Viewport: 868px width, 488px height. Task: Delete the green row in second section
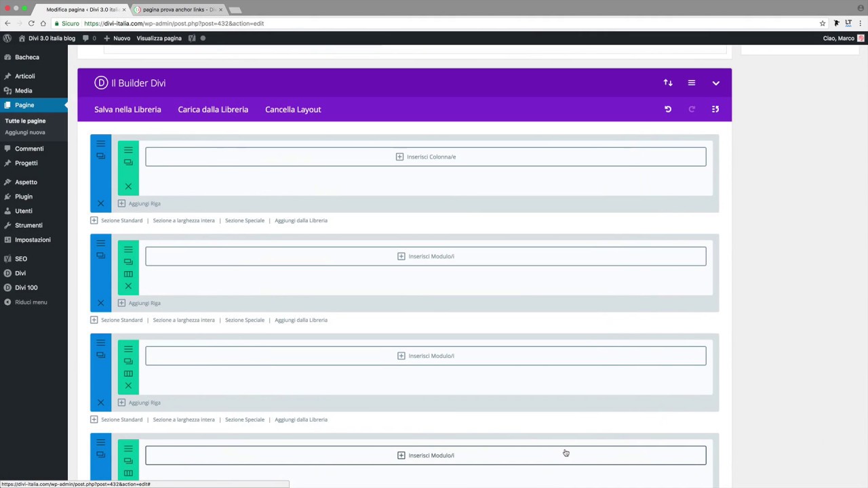[x=128, y=286]
